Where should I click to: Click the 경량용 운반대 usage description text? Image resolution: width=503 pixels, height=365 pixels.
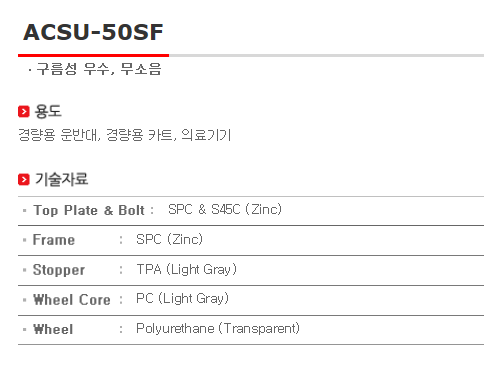click(x=59, y=135)
